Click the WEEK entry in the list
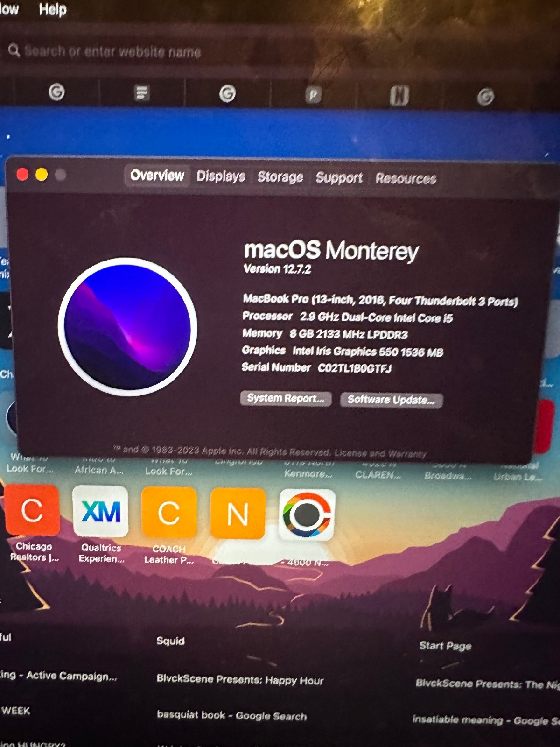Image resolution: width=560 pixels, height=747 pixels. [x=15, y=711]
